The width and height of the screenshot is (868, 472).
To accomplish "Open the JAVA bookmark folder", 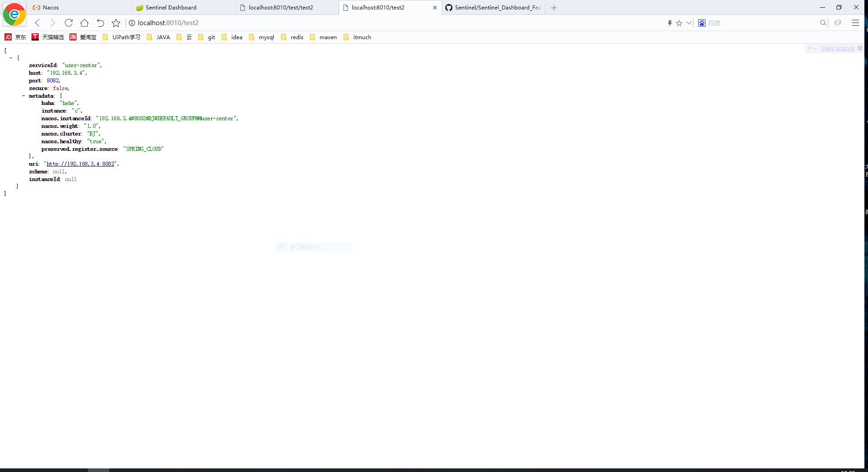I will [x=158, y=37].
